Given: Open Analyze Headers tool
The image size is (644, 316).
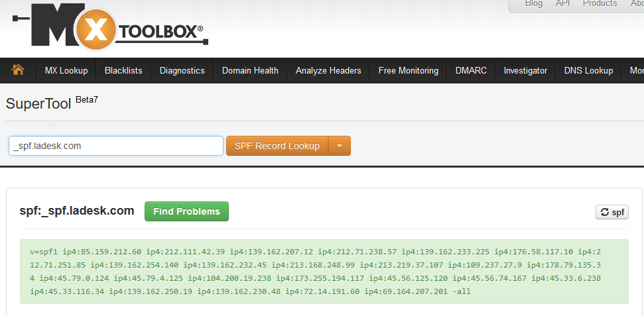Looking at the screenshot, I should click(328, 71).
